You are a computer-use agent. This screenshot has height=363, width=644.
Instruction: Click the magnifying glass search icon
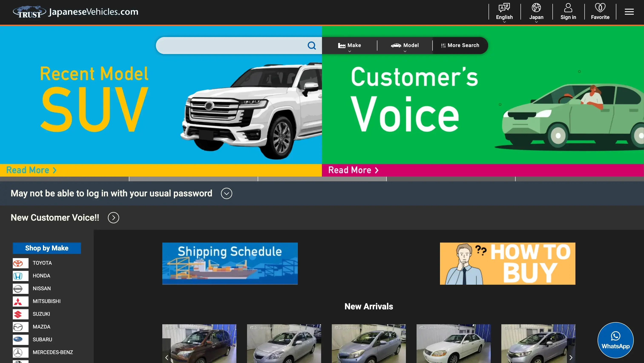coord(312,46)
